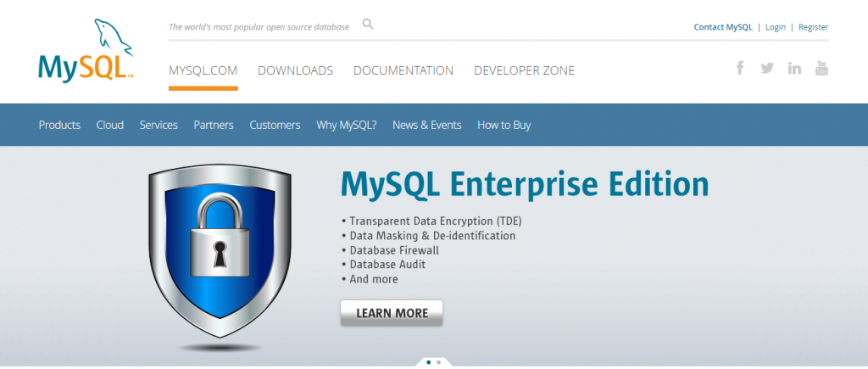This screenshot has width=868, height=369.
Task: Open the MySQL LinkedIn icon
Action: [x=794, y=68]
